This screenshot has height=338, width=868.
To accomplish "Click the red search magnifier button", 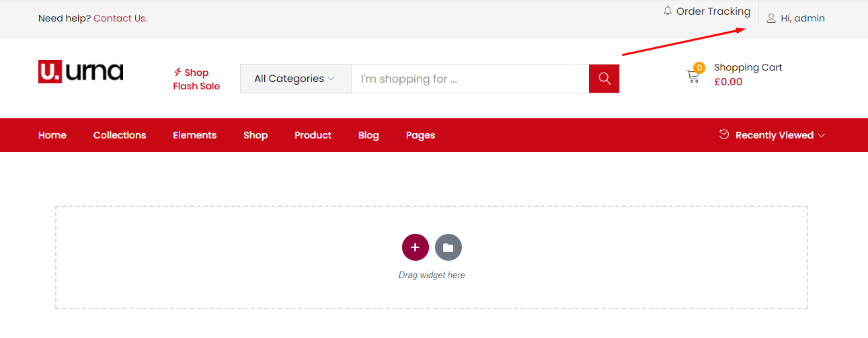I will tap(604, 79).
